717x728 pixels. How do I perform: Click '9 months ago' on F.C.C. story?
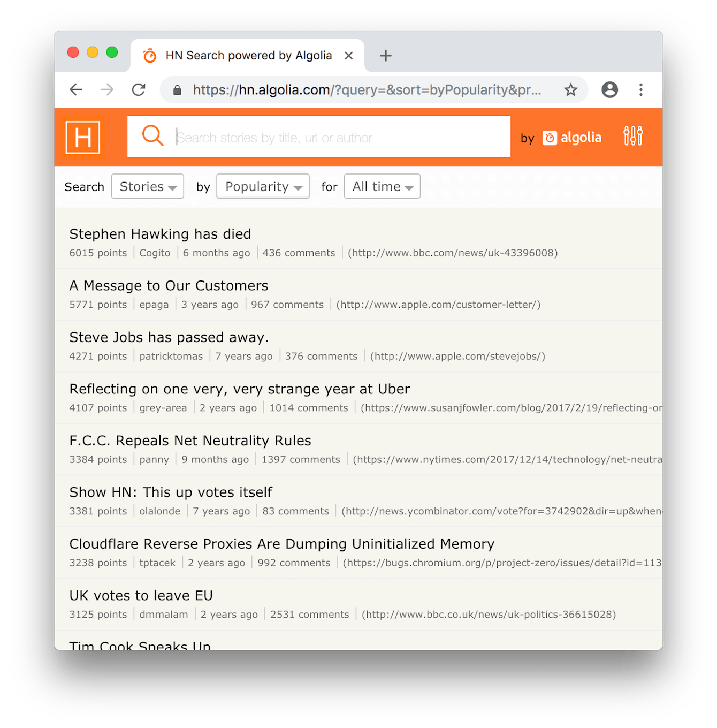[215, 459]
